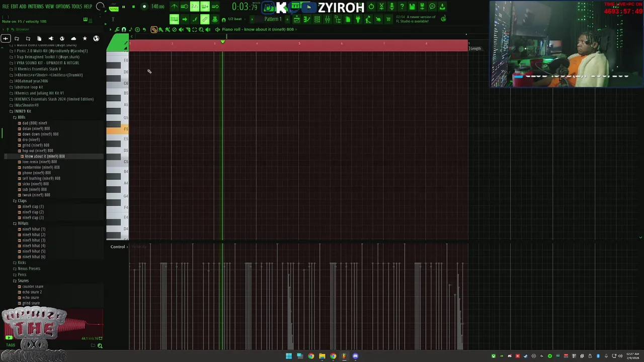Toggle loop recording button
This screenshot has height=362, width=644.
(215, 7)
